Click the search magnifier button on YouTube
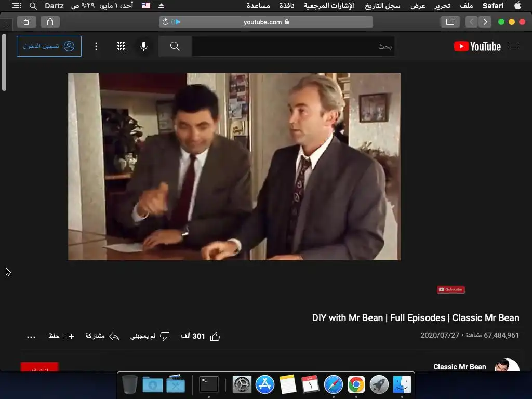 click(175, 46)
